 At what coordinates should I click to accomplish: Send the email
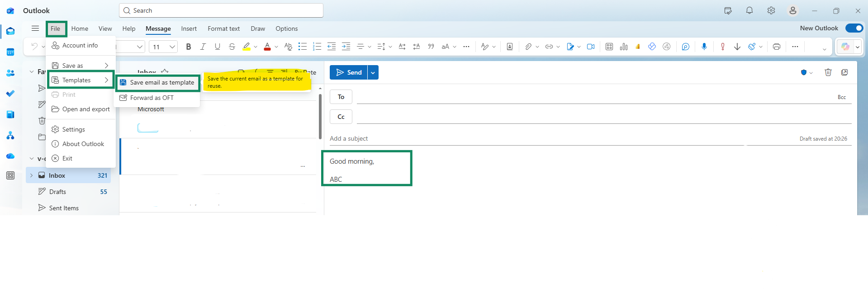[349, 72]
